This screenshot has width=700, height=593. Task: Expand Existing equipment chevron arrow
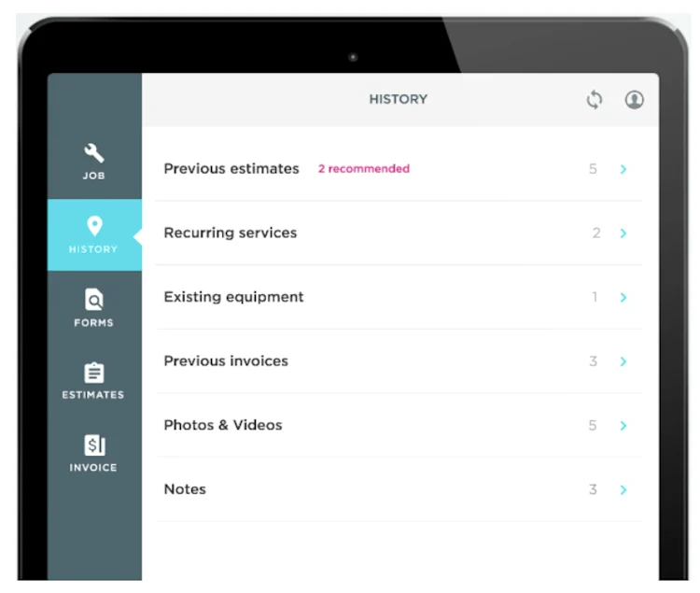[x=623, y=297]
